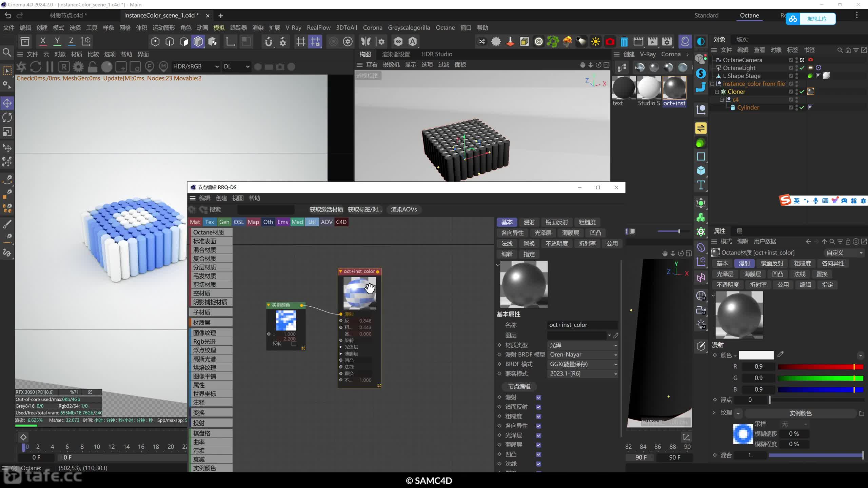This screenshot has height=488, width=868.
Task: Click the 渲染AOVs button
Action: coord(404,209)
